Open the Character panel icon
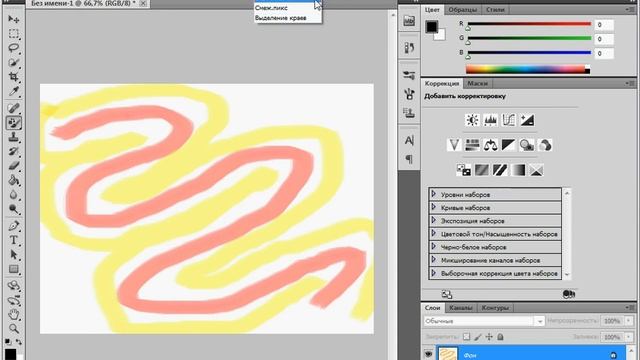This screenshot has width=640, height=360. 409,140
